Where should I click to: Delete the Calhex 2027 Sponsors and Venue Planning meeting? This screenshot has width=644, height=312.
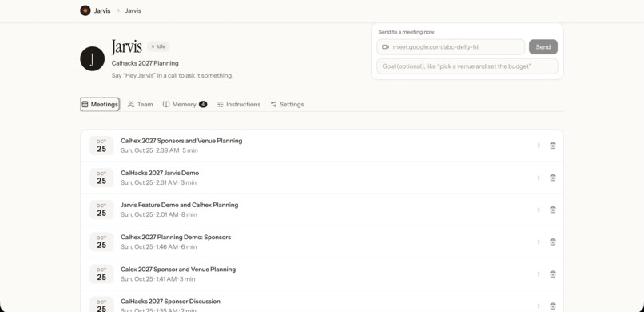553,146
